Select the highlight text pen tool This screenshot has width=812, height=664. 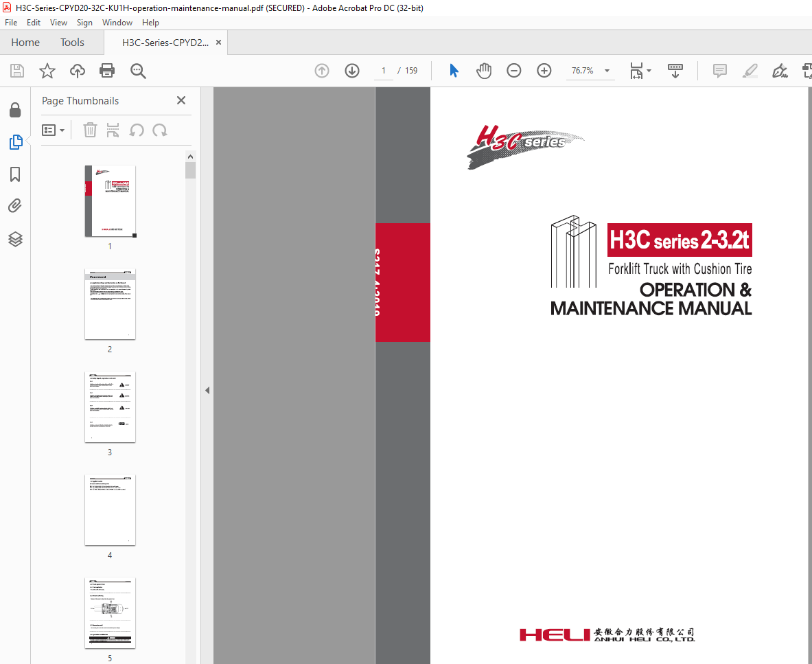pos(750,71)
